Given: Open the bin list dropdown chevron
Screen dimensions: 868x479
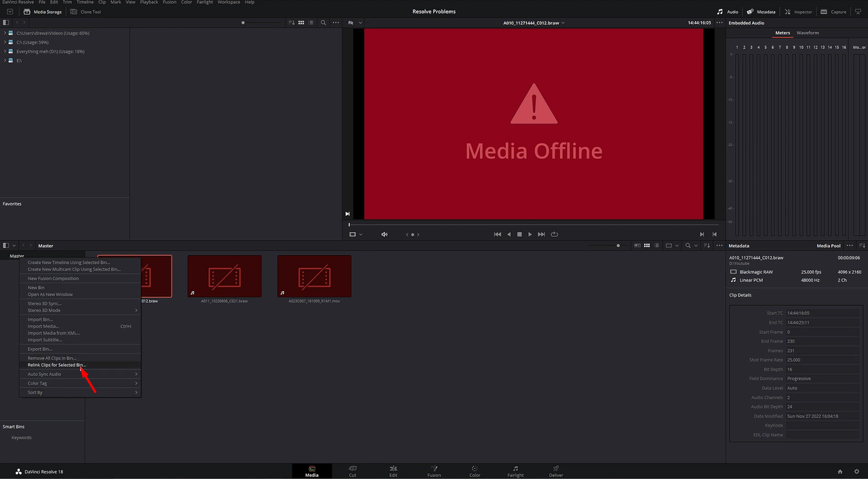Looking at the screenshot, I should point(14,246).
